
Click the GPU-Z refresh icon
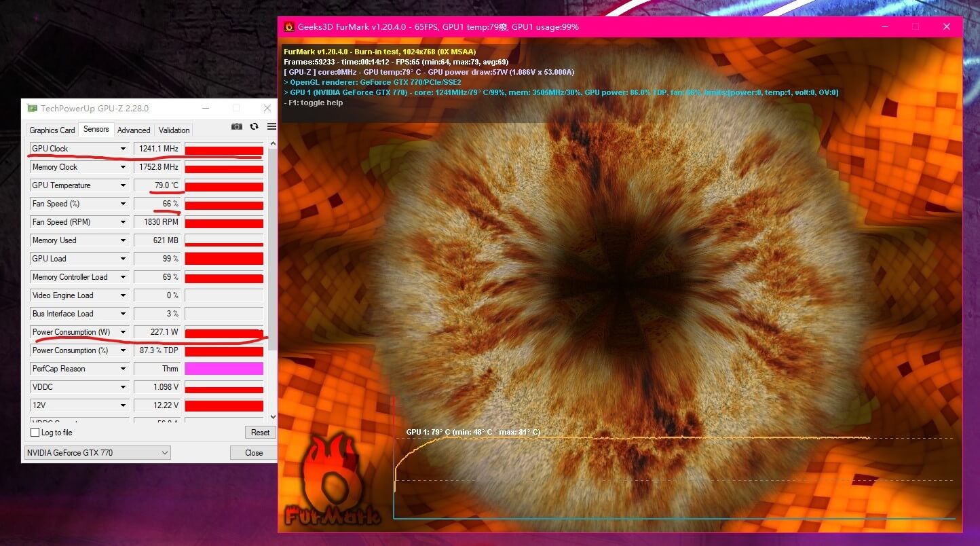click(x=254, y=126)
